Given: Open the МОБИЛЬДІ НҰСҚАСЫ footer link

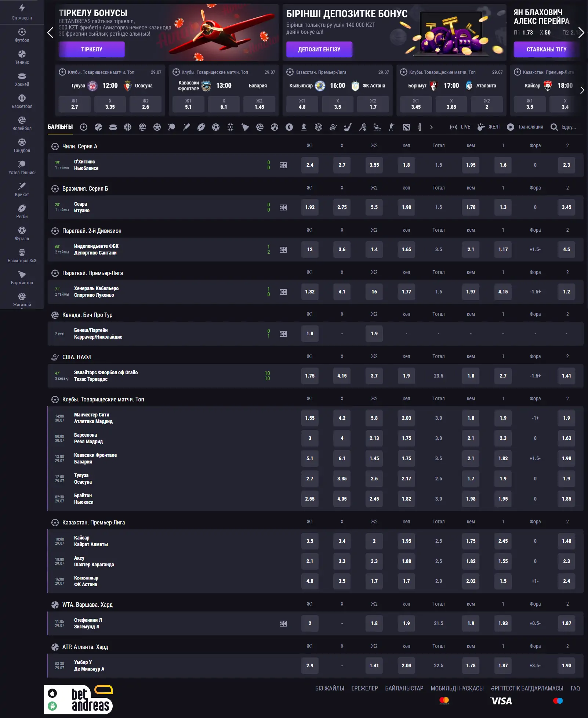Looking at the screenshot, I should point(457,688).
